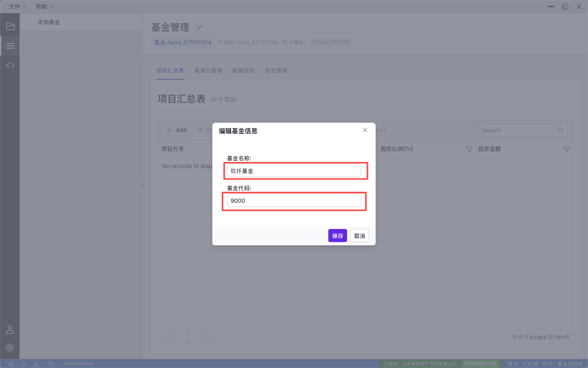Click the filter icon for 股权比例(%) column
The height and width of the screenshot is (368, 588).
[x=469, y=149]
